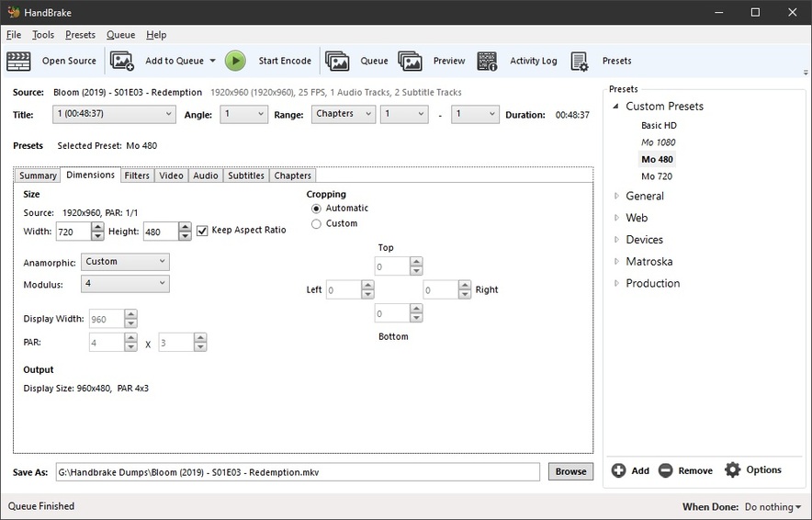Select Custom cropping radio button

(x=316, y=224)
